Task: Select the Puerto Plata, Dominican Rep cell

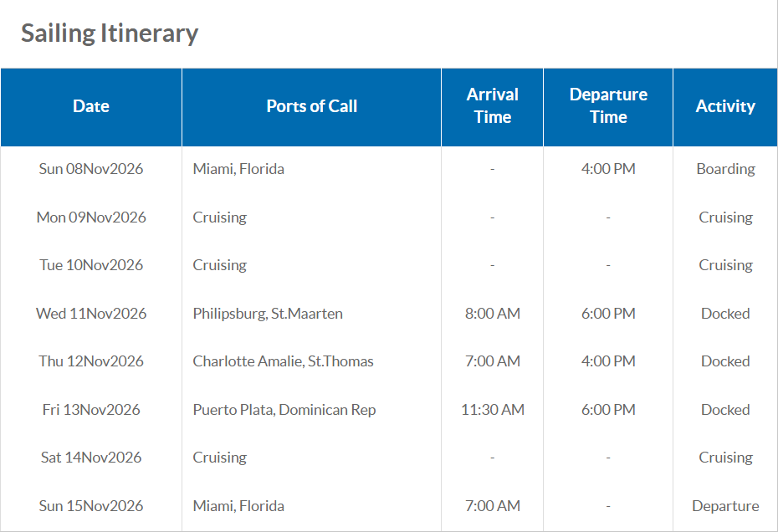Action: (284, 410)
